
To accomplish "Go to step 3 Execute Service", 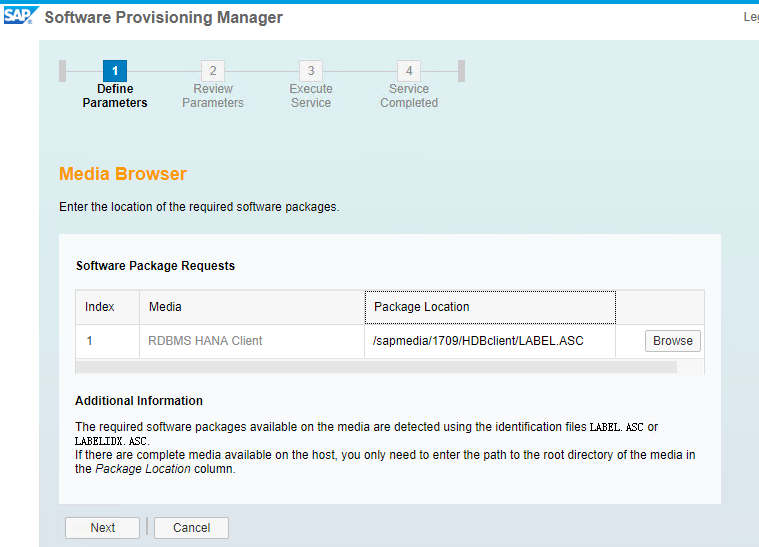I will (x=311, y=71).
